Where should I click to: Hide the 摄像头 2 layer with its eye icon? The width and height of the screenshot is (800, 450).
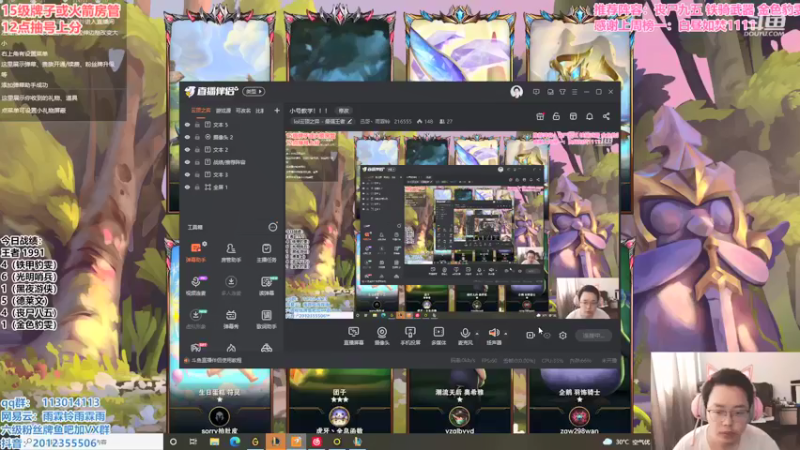click(x=187, y=137)
